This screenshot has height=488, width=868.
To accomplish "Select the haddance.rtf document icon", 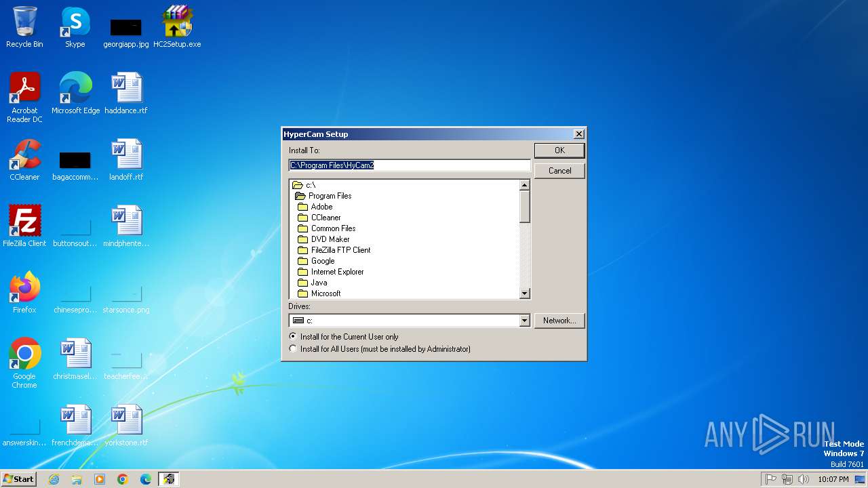I will pyautogui.click(x=126, y=94).
